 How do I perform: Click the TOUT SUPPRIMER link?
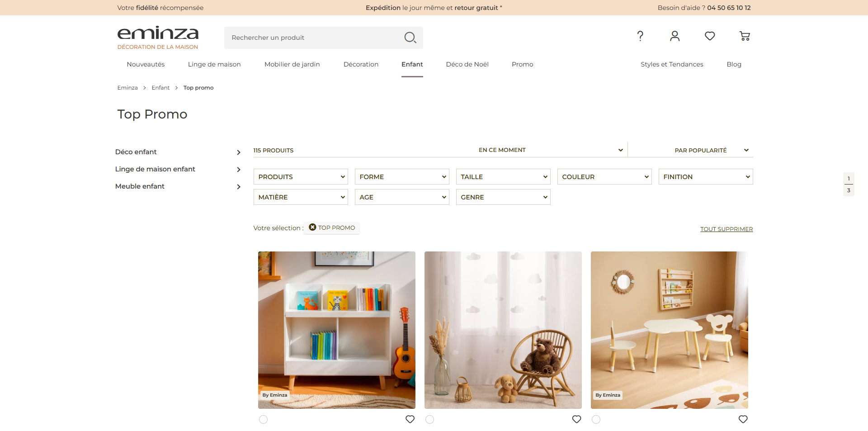pos(726,229)
